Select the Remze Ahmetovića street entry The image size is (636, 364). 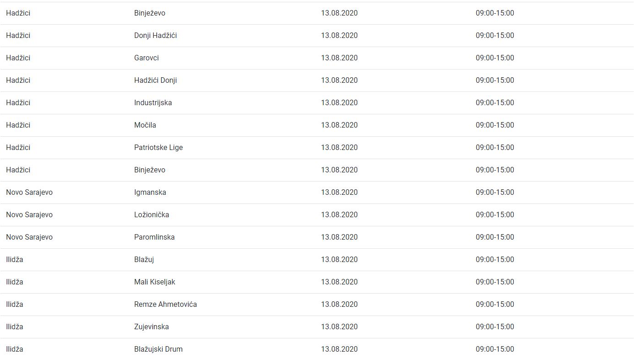click(165, 305)
